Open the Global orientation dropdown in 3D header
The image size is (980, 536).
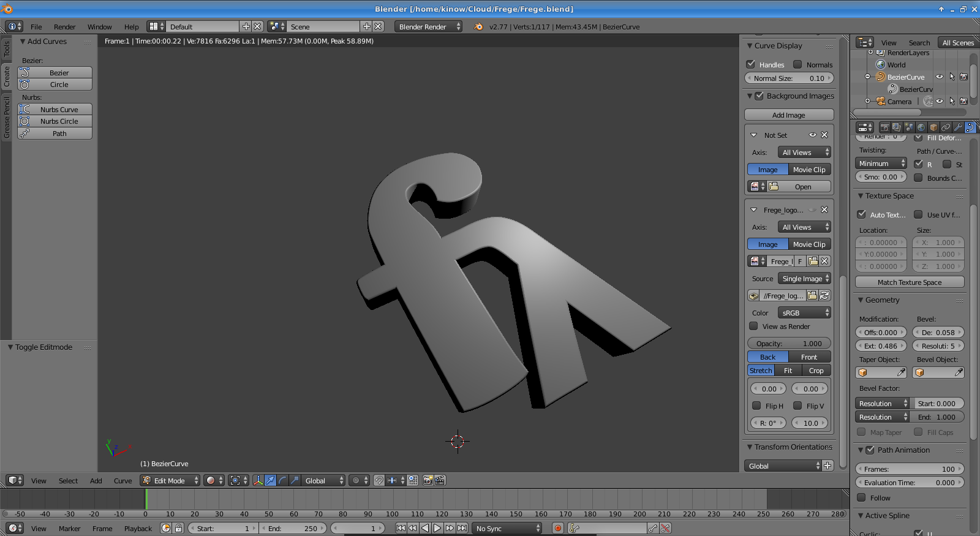tap(324, 480)
